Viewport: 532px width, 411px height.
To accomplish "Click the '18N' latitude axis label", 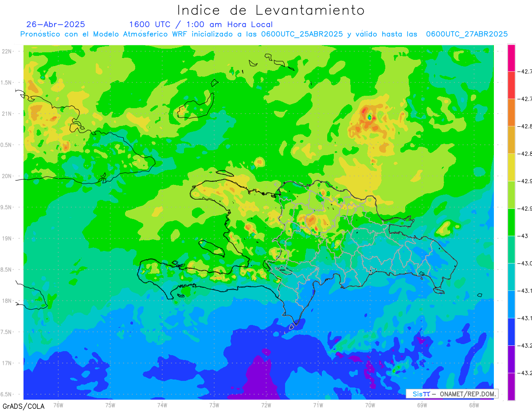I will [x=8, y=301].
